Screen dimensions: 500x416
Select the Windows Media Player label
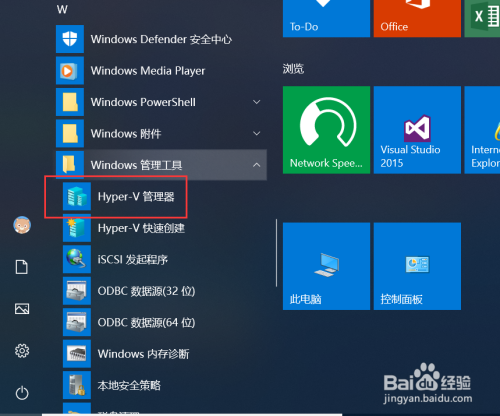(x=148, y=71)
